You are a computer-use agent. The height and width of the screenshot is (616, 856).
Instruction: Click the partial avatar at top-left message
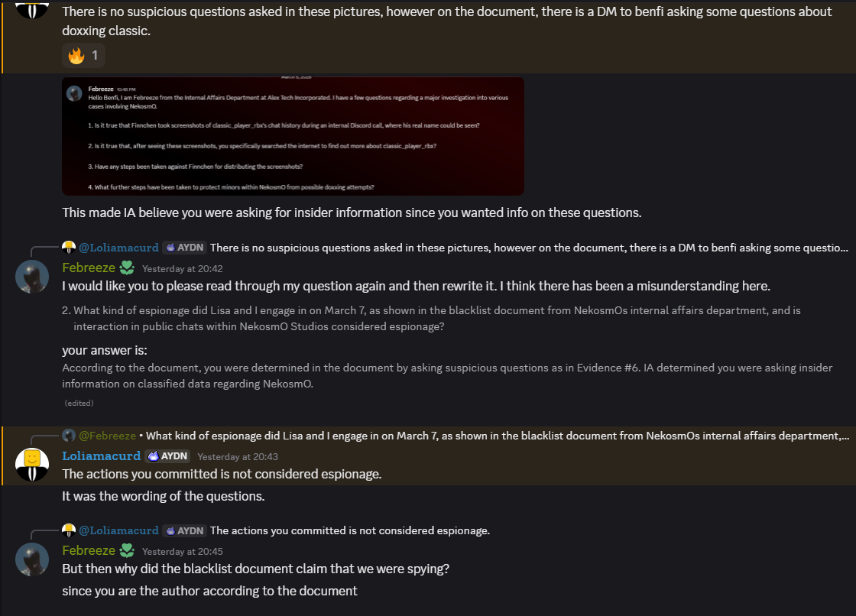pyautogui.click(x=32, y=9)
